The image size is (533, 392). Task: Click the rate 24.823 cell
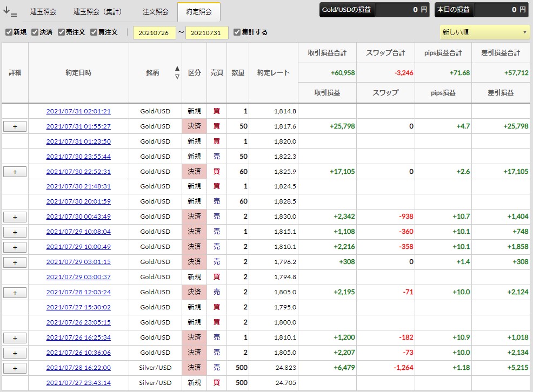click(274, 368)
